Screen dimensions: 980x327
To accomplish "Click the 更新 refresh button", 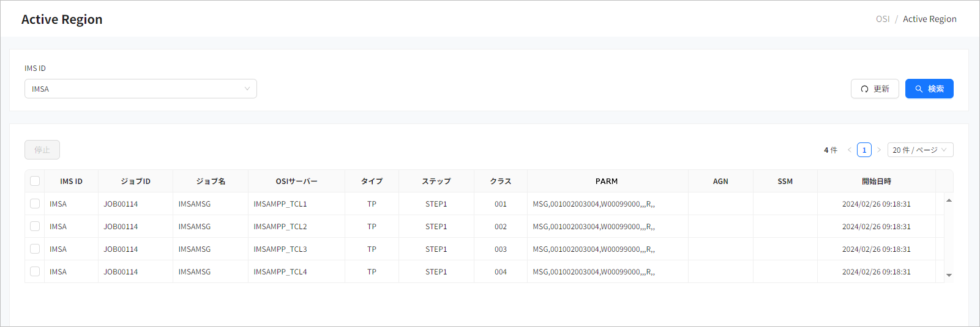I will [x=874, y=89].
